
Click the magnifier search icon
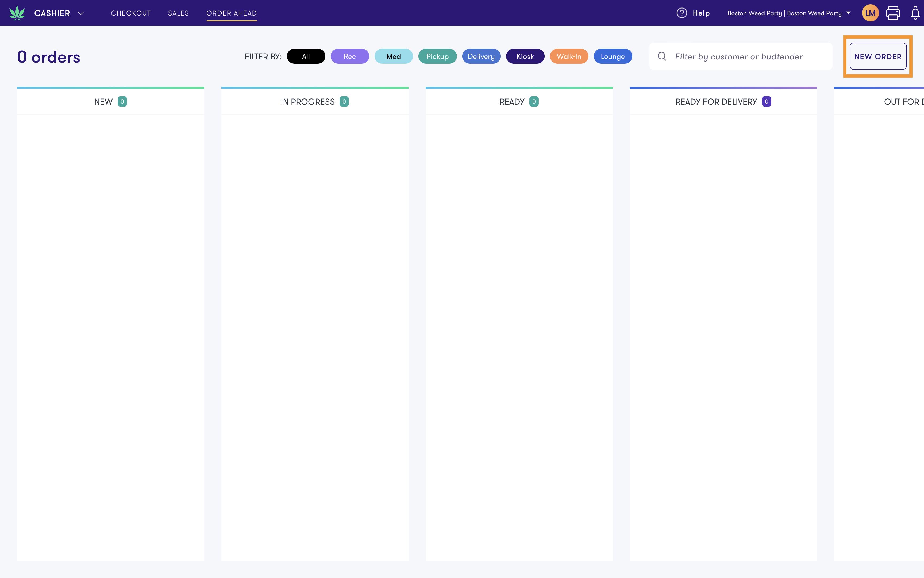click(x=662, y=56)
